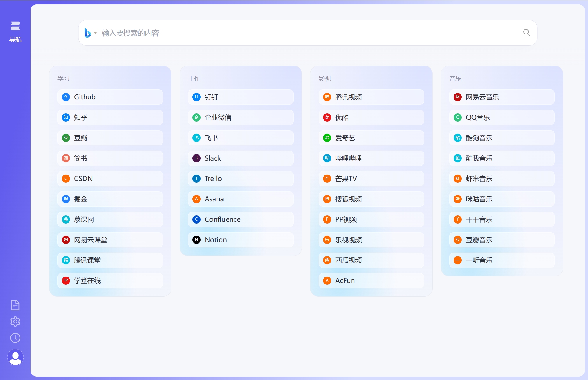Viewport: 588px width, 380px height.
Task: Open the 学堂在线 link
Action: [110, 281]
